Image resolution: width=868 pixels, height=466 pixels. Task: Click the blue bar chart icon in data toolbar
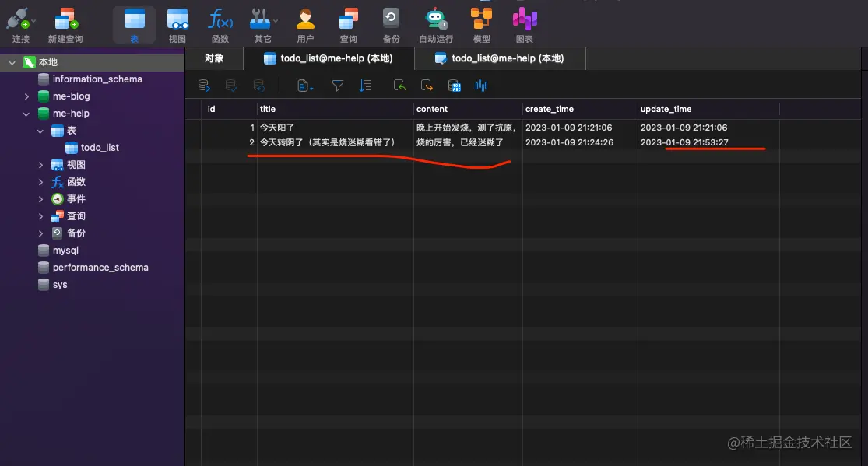[x=481, y=86]
